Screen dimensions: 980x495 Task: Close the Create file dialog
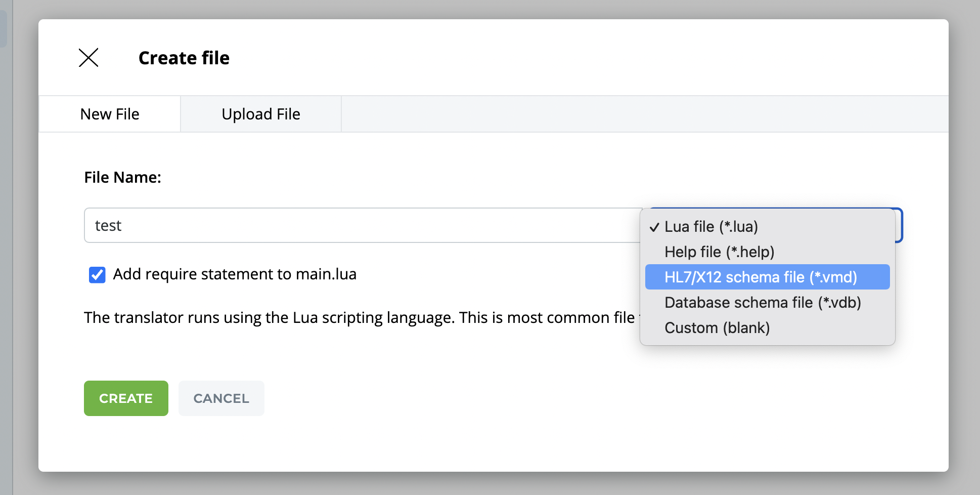coord(89,58)
